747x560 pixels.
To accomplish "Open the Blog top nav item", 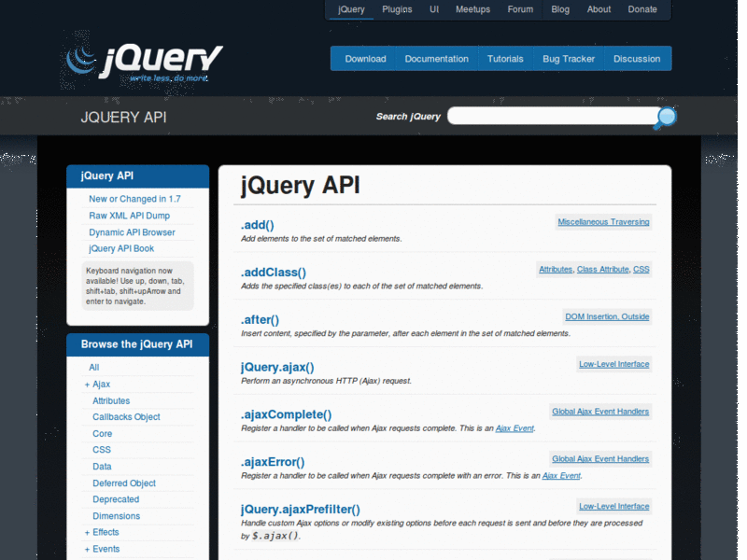I will pos(560,9).
